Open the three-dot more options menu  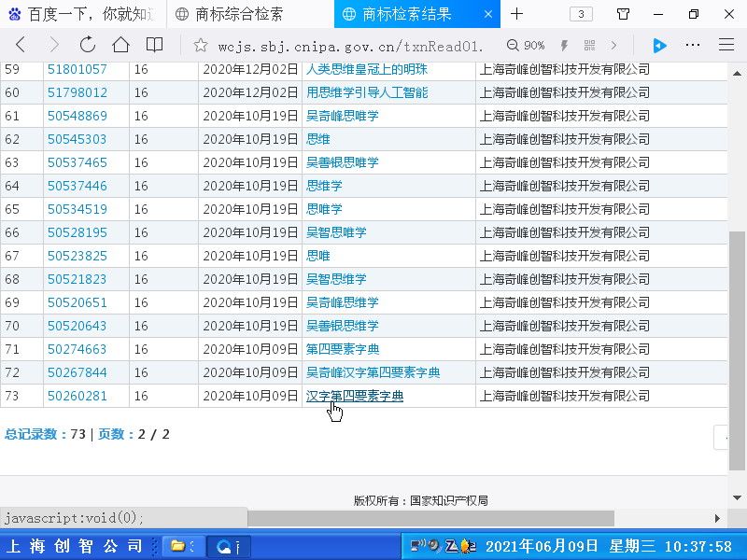(x=693, y=45)
